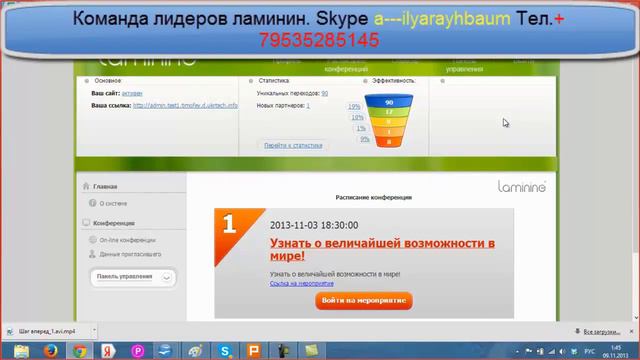Click the Расписание конференции heading
Image resolution: width=640 pixels, height=360 pixels.
(373, 198)
